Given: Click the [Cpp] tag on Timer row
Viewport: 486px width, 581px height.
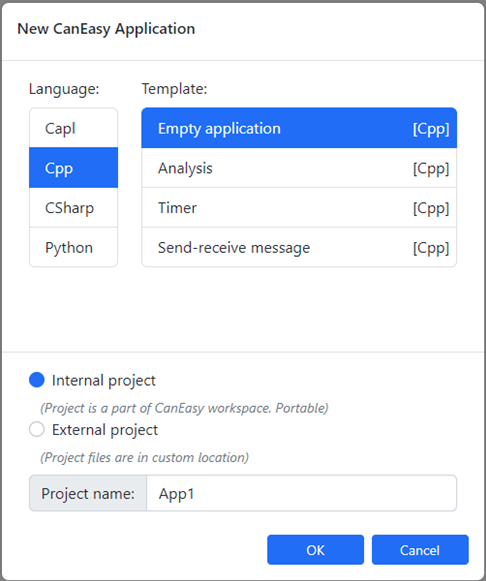Looking at the screenshot, I should (431, 208).
